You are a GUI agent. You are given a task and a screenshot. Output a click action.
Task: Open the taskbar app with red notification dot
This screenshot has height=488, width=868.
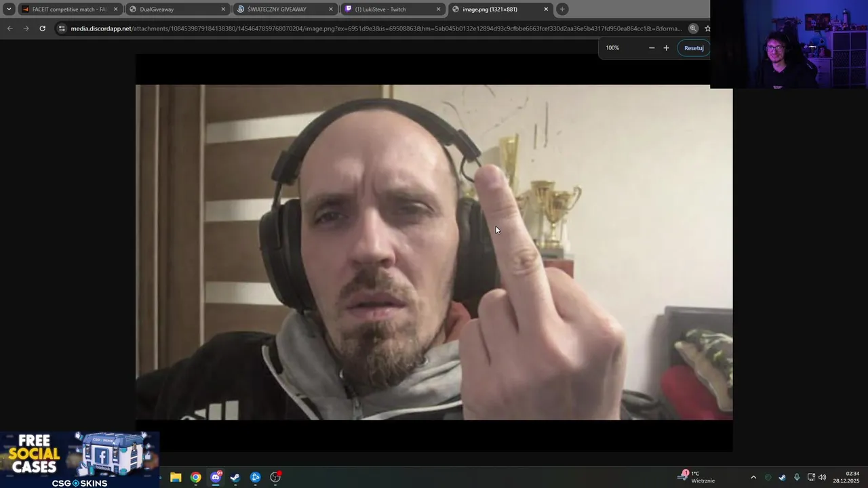pyautogui.click(x=275, y=477)
